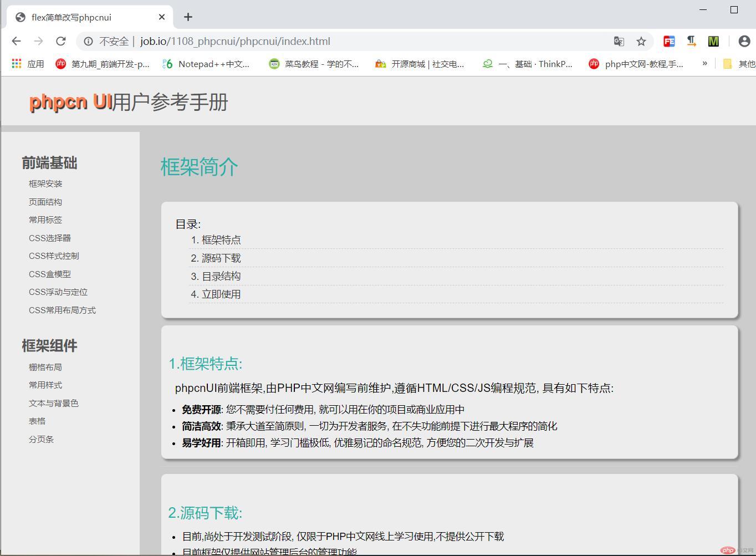Click the phpcn UI logo title

pos(70,101)
